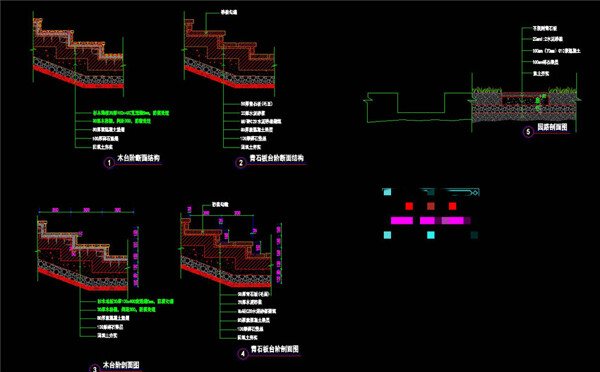Pick the circled number 3 marker

pyautogui.click(x=95, y=369)
